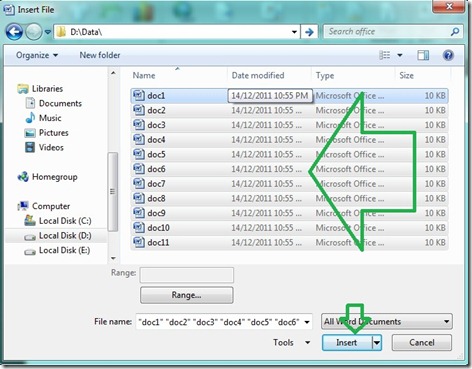Select the doc3 file
Image resolution: width=472 pixels, height=369 pixels.
(289, 125)
